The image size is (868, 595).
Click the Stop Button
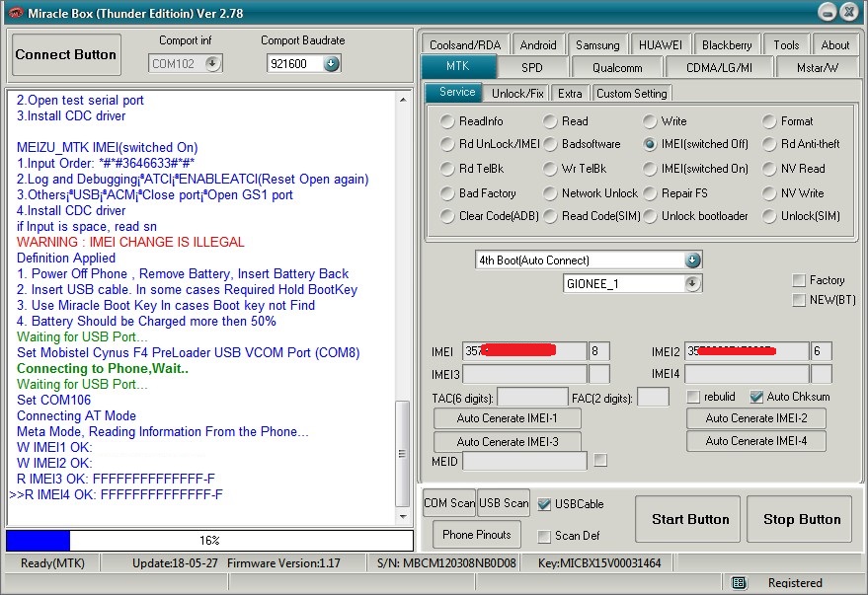pos(801,519)
